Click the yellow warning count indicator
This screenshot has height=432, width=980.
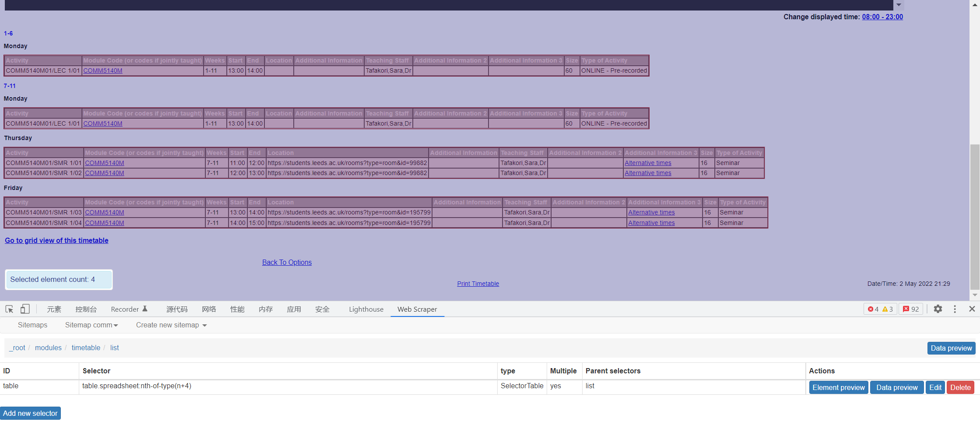pos(888,309)
